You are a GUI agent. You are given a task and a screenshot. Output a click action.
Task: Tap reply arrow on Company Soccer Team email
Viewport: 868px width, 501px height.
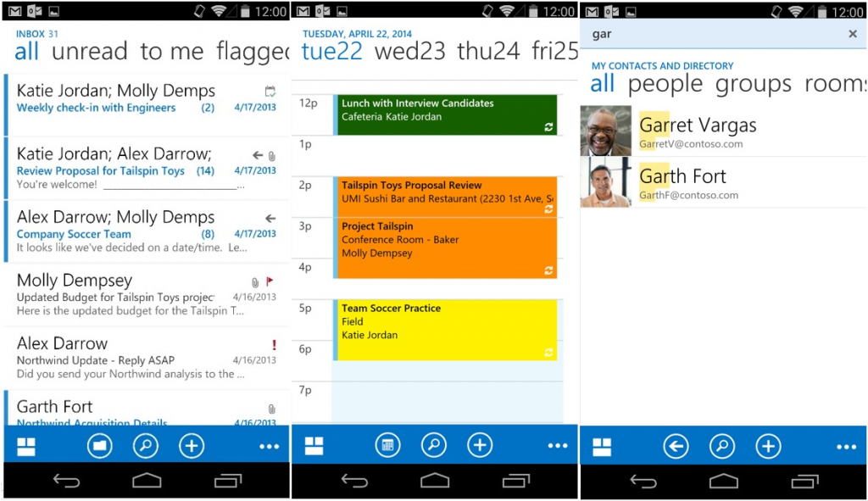click(270, 219)
